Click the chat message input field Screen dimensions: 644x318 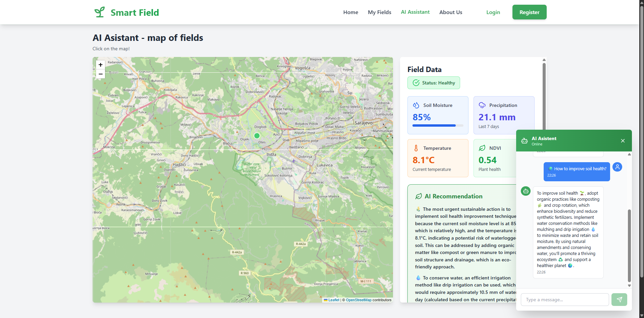click(x=565, y=300)
